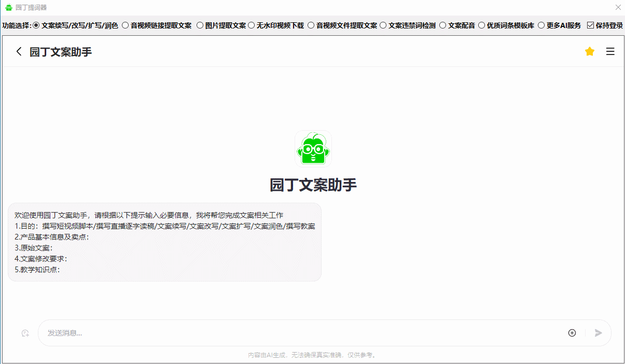Click the 园丁提词器 title bar app icon
The width and height of the screenshot is (625, 364).
pos(8,7)
